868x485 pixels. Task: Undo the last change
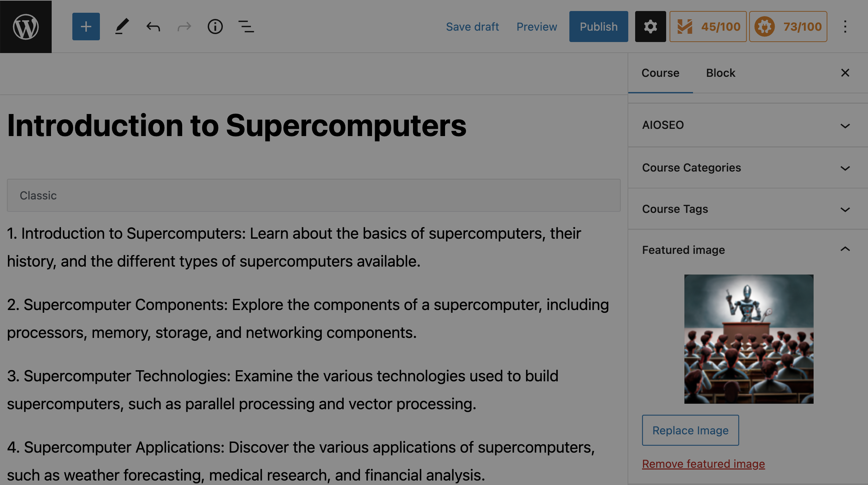pos(153,27)
